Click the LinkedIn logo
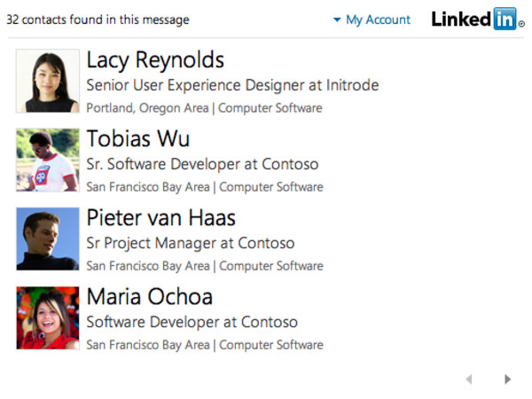 (478, 19)
